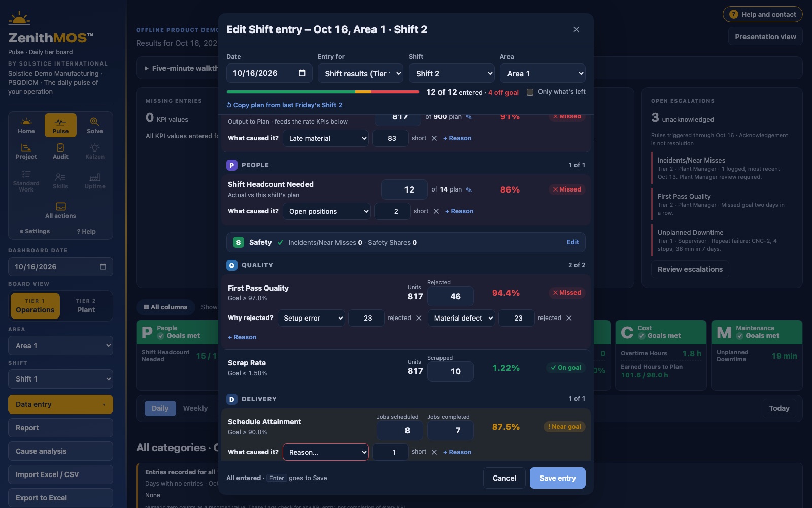The width and height of the screenshot is (812, 508).
Task: Open the Audit icon
Action: tap(60, 151)
